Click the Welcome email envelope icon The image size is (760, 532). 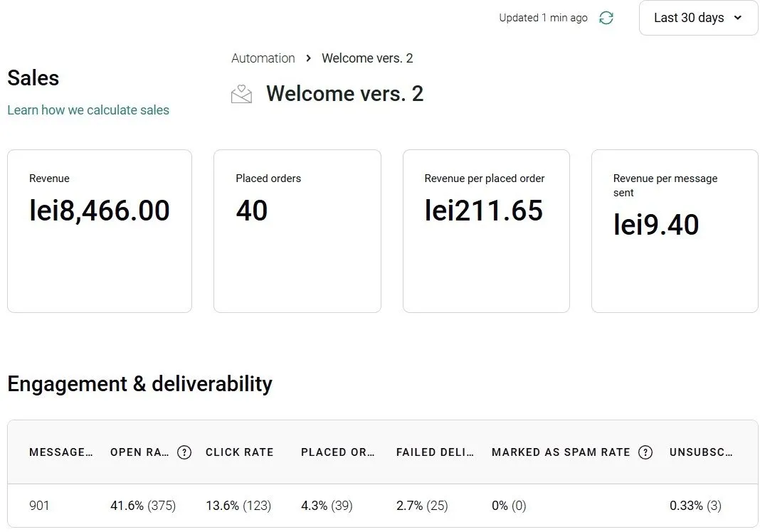point(242,94)
